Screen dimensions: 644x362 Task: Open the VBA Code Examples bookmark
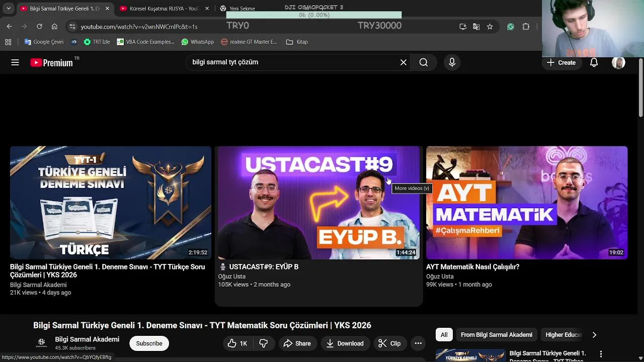tap(145, 42)
